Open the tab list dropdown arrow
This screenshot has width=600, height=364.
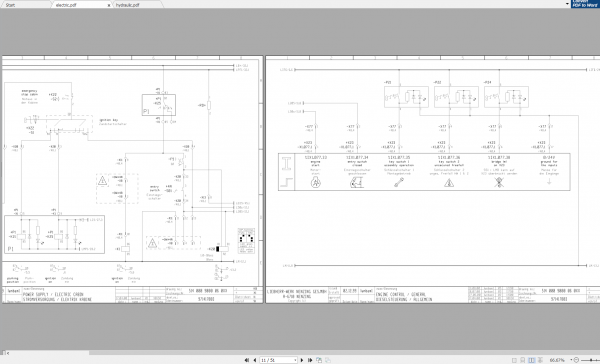(567, 4)
